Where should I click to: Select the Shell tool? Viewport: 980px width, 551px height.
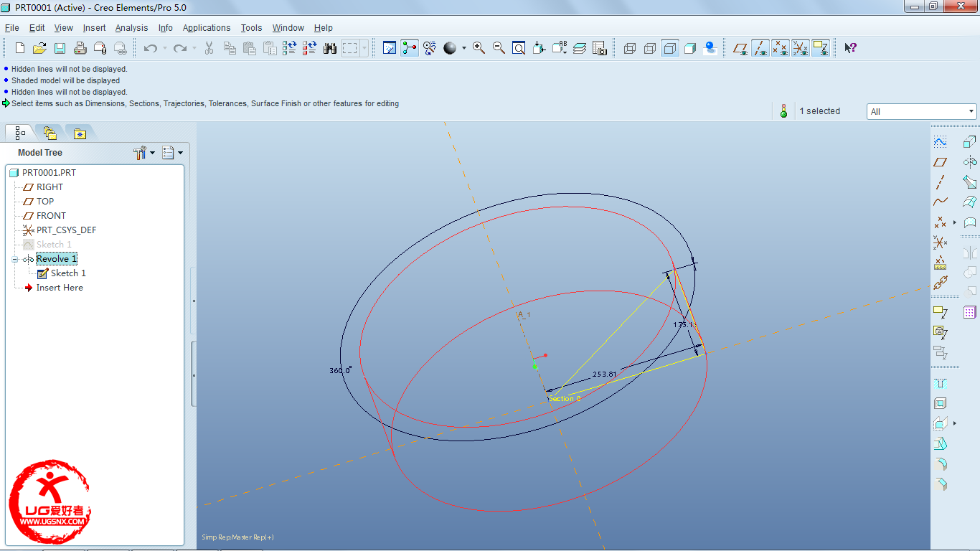click(941, 404)
